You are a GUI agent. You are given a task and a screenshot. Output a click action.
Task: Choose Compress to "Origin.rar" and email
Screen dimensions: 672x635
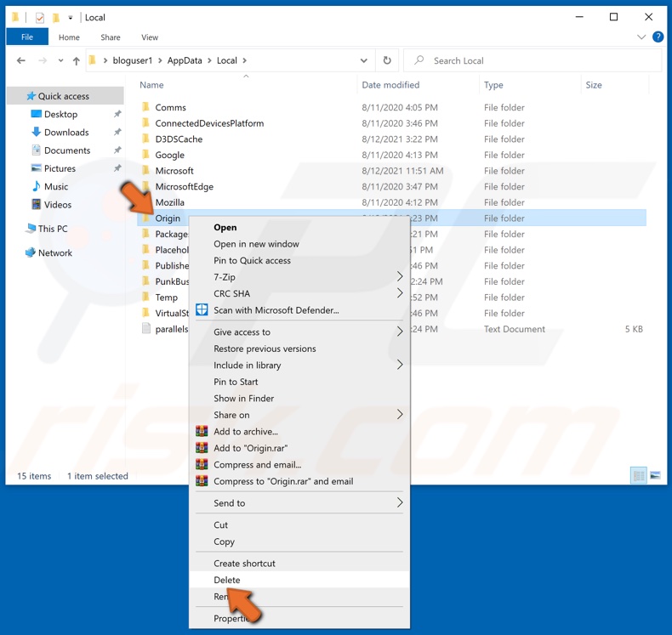tap(299, 481)
